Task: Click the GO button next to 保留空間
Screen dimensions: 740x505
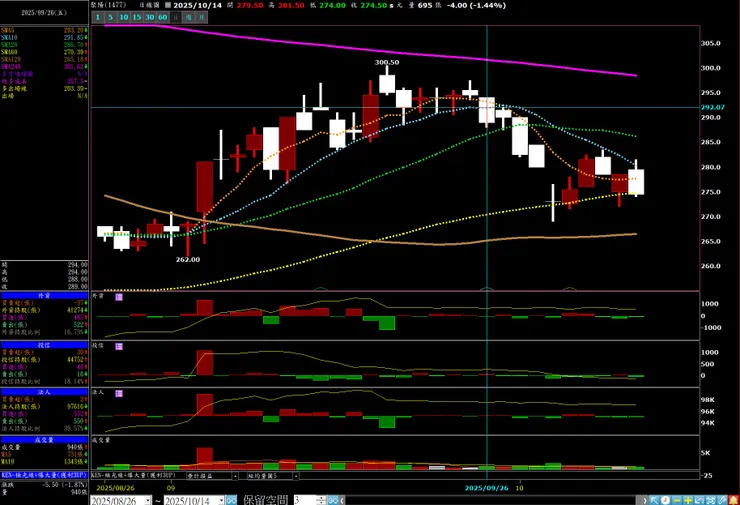Action: point(333,500)
